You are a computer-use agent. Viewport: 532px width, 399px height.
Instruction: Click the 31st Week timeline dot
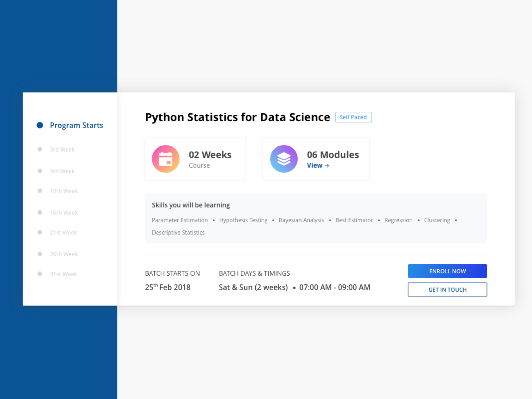pos(40,274)
